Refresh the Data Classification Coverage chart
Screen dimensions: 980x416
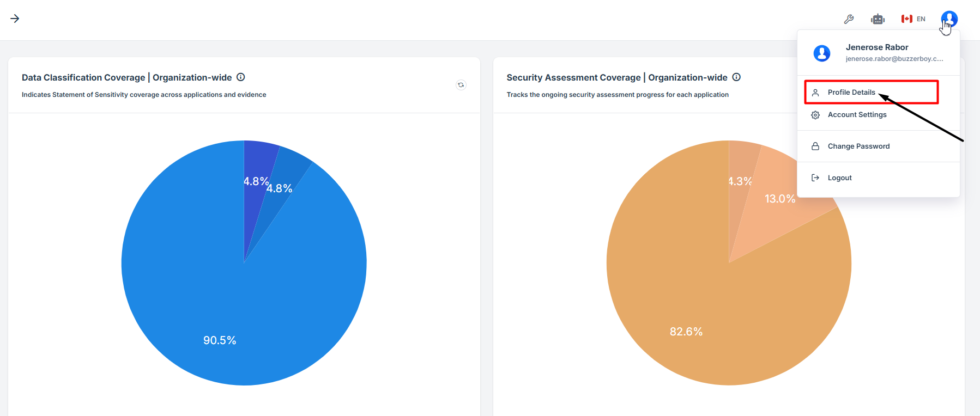461,85
